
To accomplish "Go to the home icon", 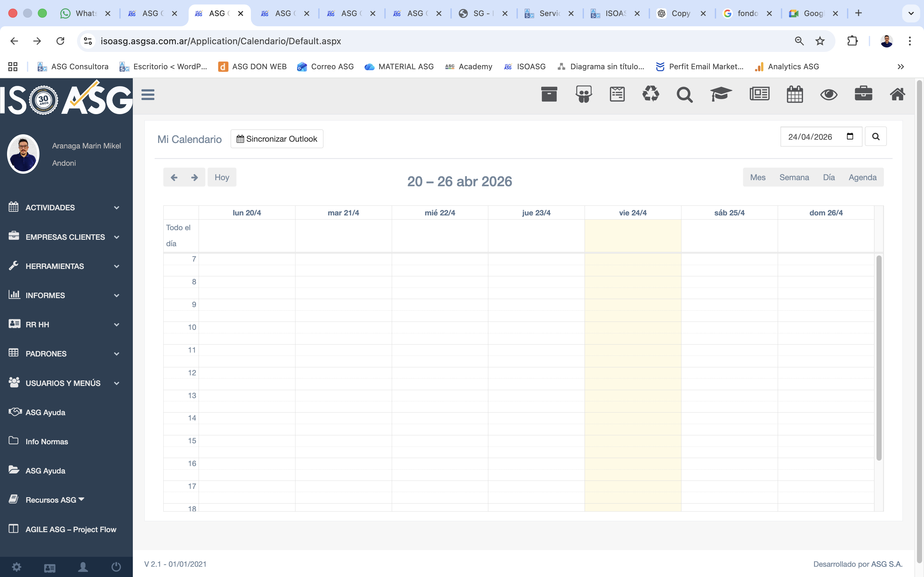I will pyautogui.click(x=897, y=94).
